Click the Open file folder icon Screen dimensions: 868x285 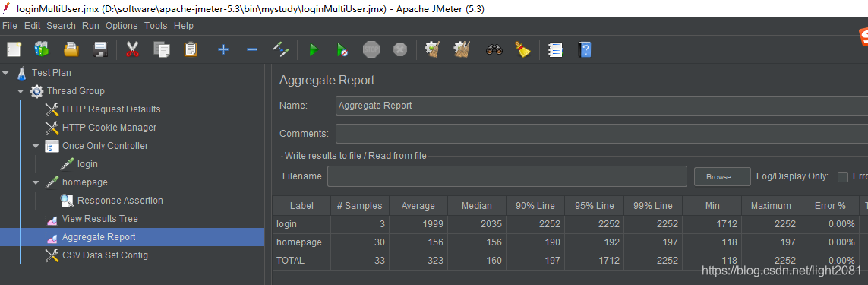[71, 50]
